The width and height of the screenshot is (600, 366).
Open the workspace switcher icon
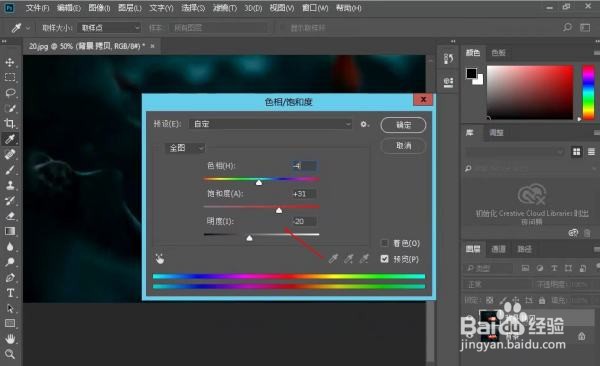585,28
